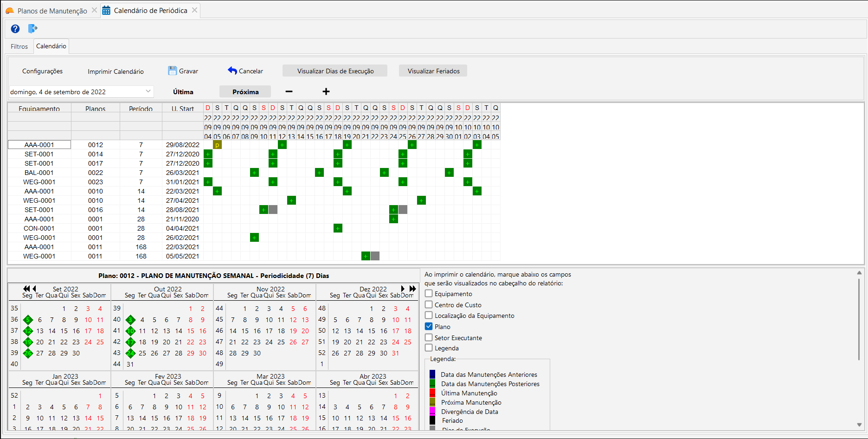This screenshot has width=868, height=439.
Task: Click double left arrow in mini calendar
Action: pyautogui.click(x=26, y=289)
